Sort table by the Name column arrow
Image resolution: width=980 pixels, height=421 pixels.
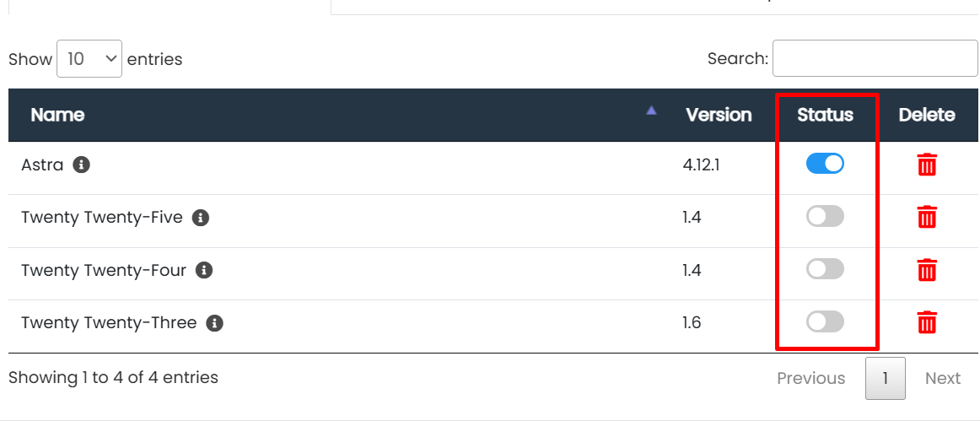tap(651, 111)
